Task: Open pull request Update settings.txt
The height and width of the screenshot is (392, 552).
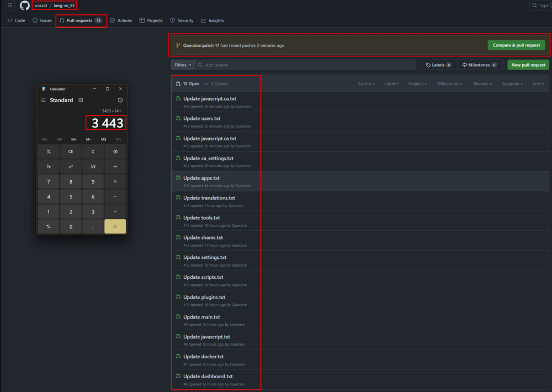Action: 205,257
